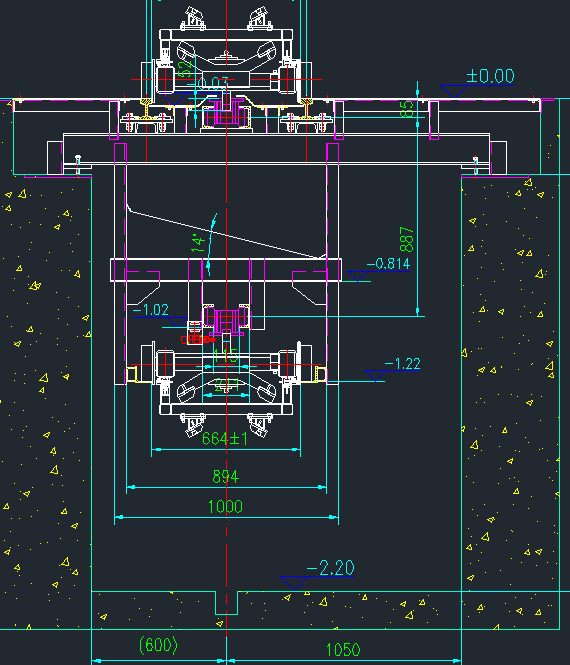This screenshot has width=570, height=665.
Task: Select the 664±1 dimension text
Action: [225, 439]
